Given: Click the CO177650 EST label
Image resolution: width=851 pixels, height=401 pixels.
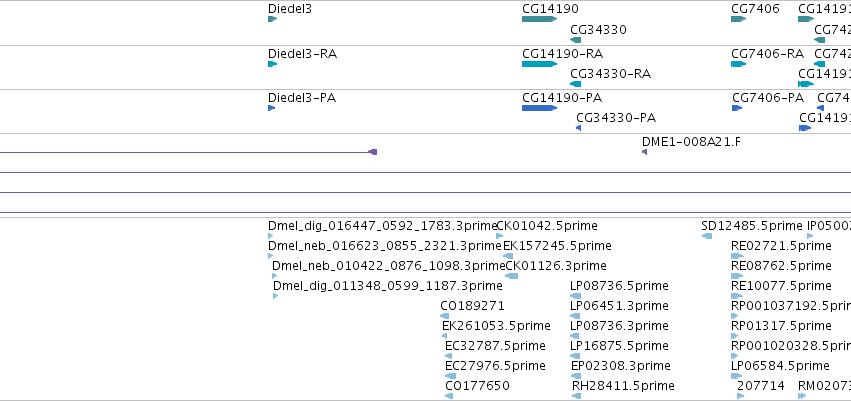Looking at the screenshot, I should [x=478, y=386].
